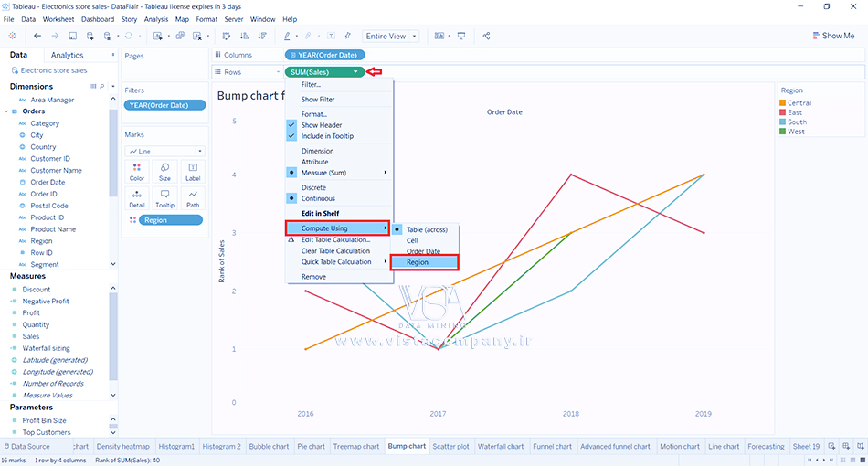Click the YEAR(Order Date) pill in Columns

[324, 55]
